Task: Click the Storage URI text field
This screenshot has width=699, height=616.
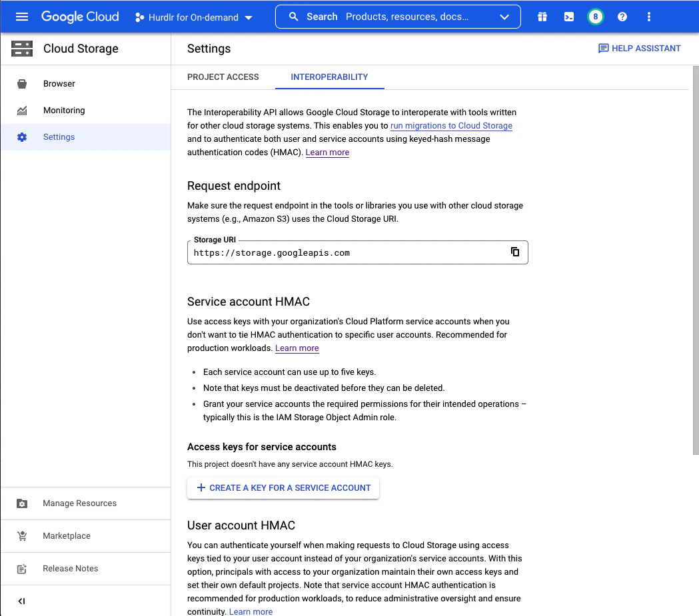Action: point(358,252)
